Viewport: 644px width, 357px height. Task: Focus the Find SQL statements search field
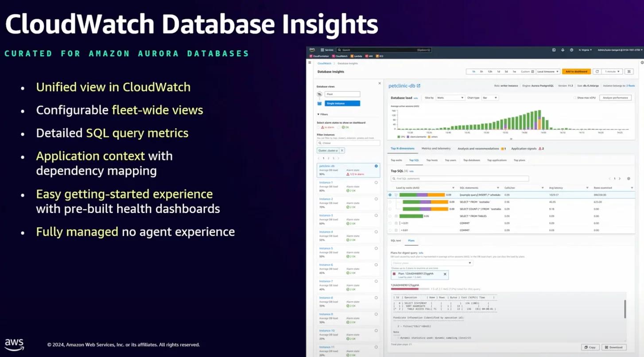point(460,178)
